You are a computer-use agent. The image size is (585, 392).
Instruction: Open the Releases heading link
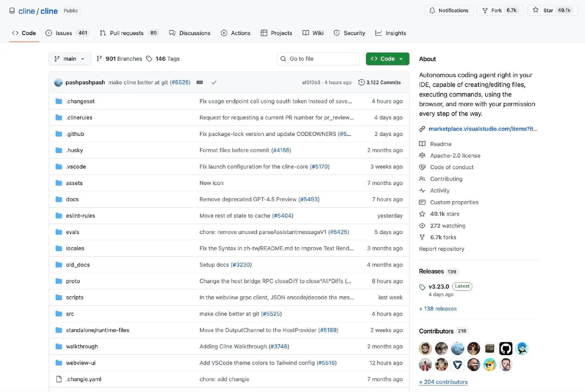[x=431, y=271]
